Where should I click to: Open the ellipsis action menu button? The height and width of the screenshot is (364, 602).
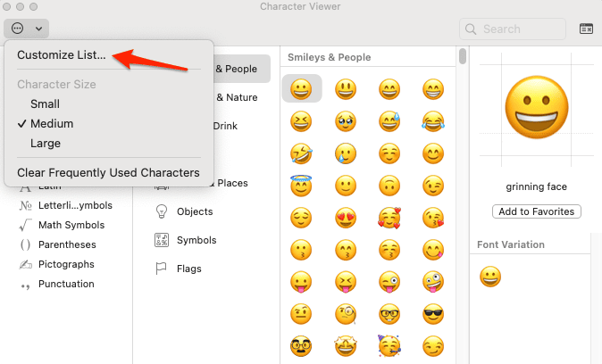click(18, 29)
